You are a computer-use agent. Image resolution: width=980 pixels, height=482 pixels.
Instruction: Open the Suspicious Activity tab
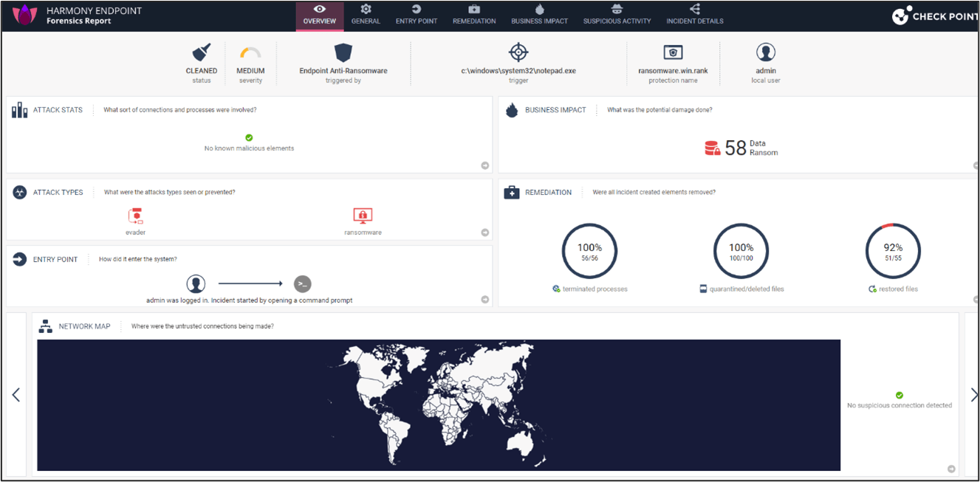tap(617, 15)
